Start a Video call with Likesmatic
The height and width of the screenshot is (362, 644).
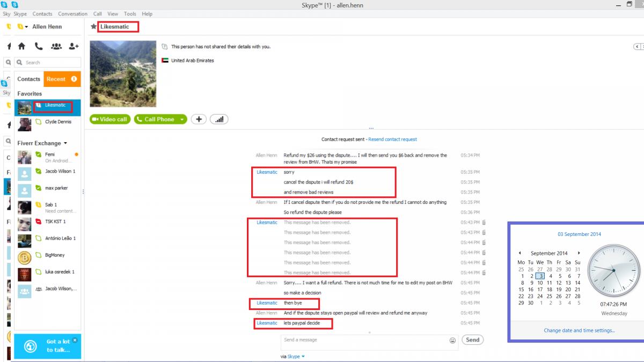110,119
